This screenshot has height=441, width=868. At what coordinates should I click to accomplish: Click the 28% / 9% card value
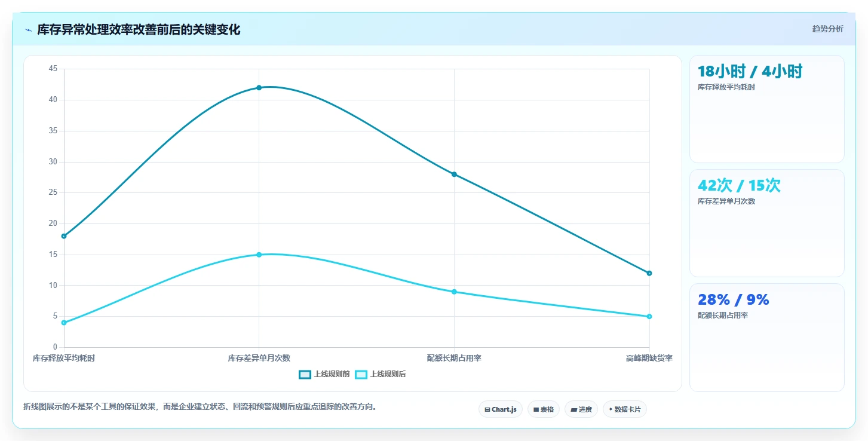tap(734, 300)
